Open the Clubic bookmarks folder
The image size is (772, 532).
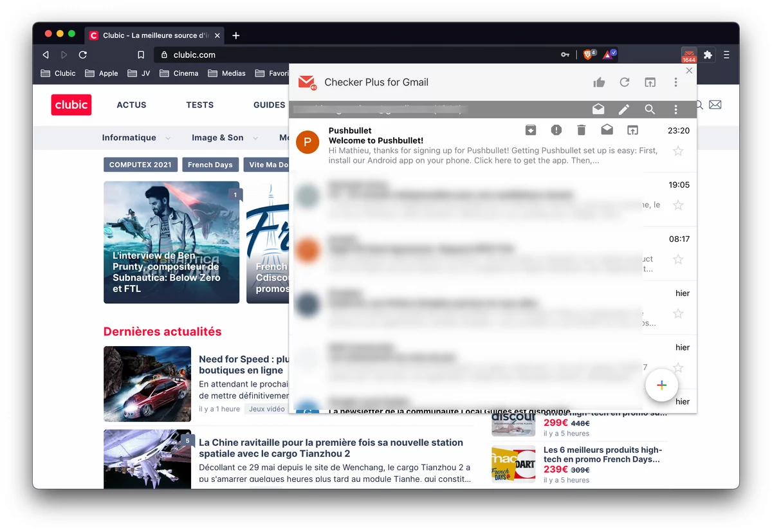point(59,73)
